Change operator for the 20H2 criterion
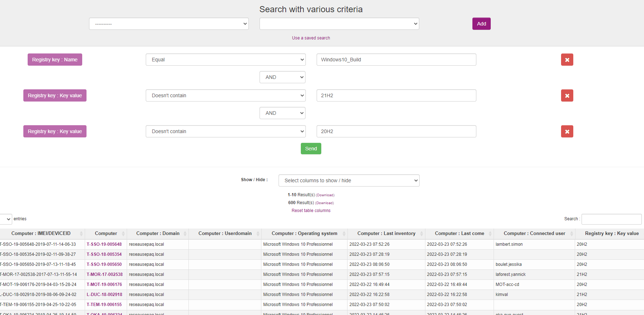 pos(225,131)
